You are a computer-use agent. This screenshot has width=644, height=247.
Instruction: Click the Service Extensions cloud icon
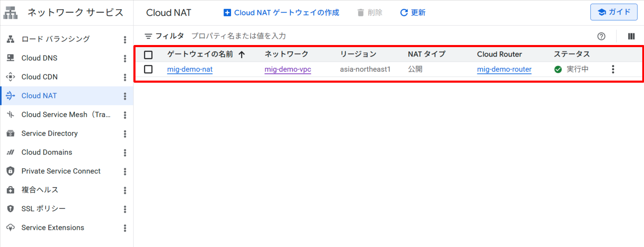(10, 227)
